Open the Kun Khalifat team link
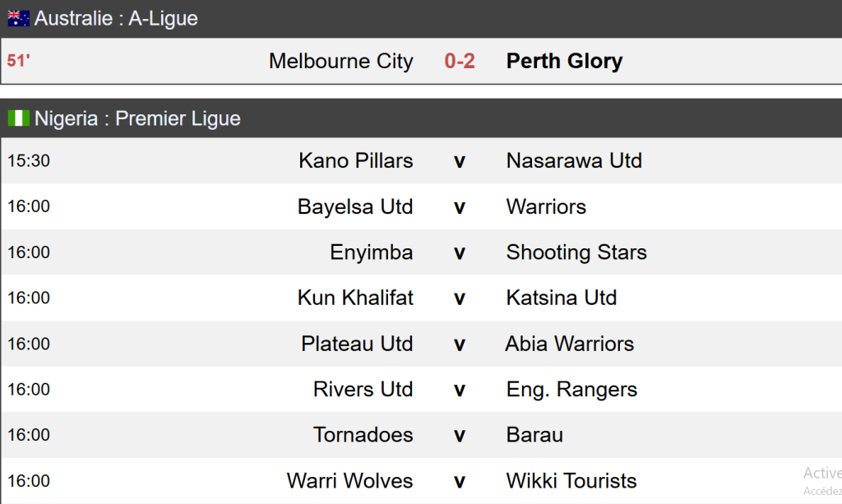Viewport: 842px width, 504px height. (x=355, y=298)
